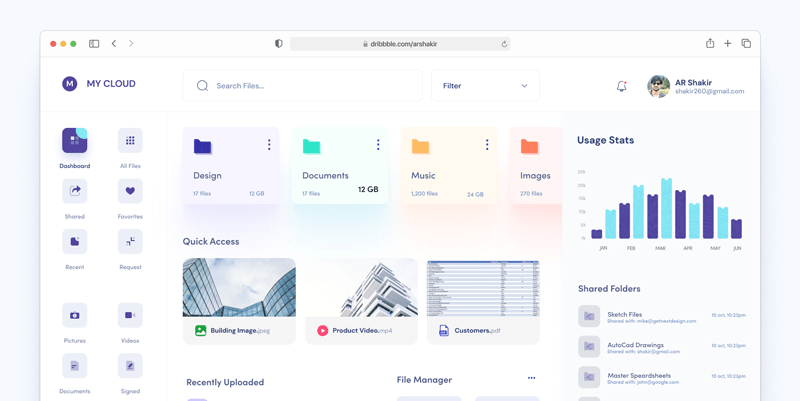Viewport: 800px width, 401px height.
Task: Click the notification bell icon
Action: tap(621, 86)
